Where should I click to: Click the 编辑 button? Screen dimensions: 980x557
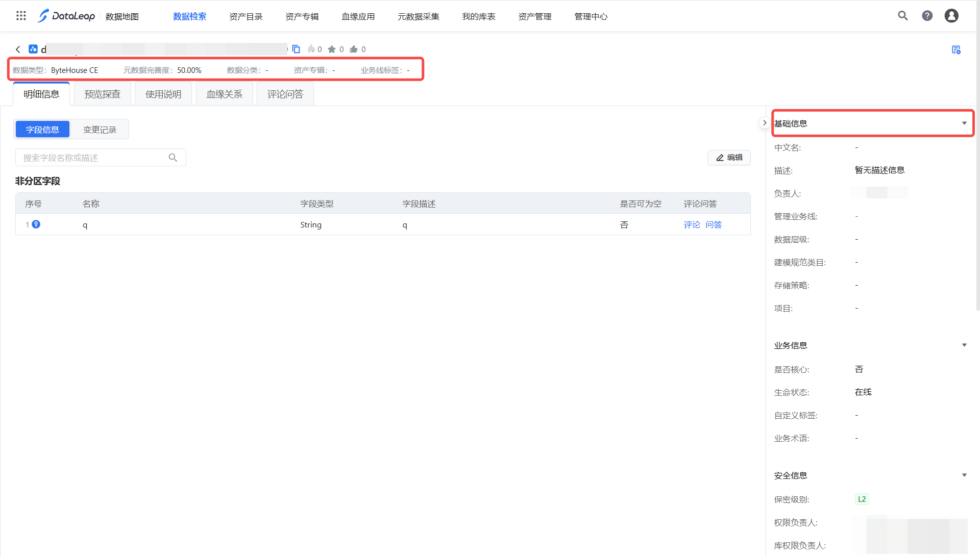729,158
